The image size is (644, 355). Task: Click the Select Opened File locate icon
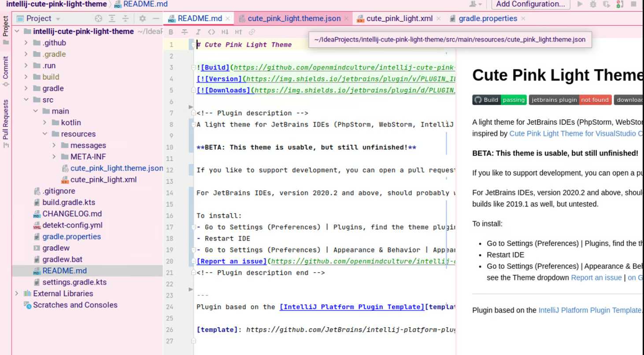(99, 18)
